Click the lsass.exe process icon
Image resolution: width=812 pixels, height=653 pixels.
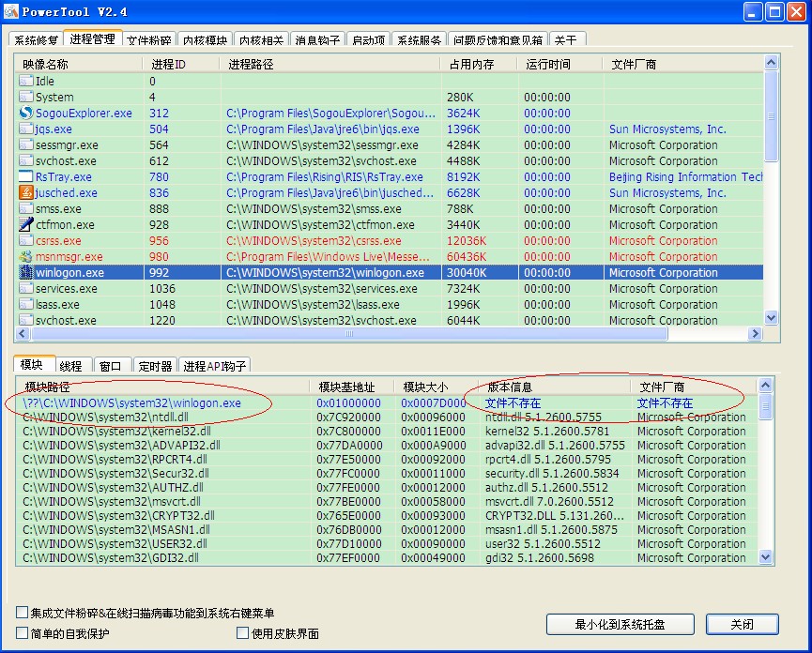pyautogui.click(x=26, y=304)
